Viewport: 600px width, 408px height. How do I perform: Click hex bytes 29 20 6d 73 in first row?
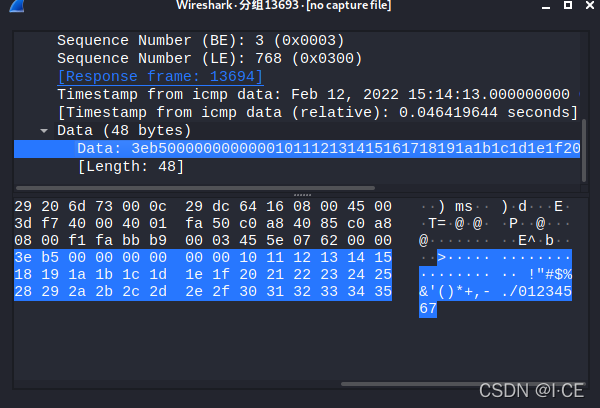point(64,207)
